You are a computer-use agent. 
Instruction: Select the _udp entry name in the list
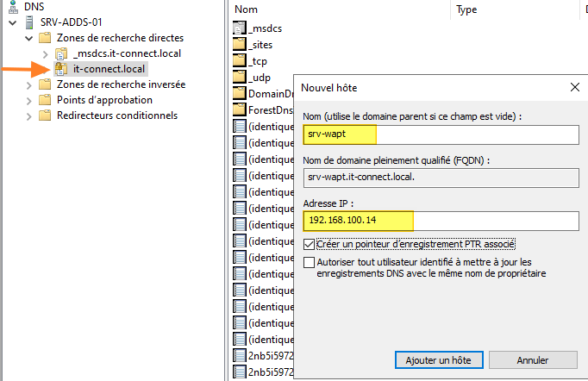pyautogui.click(x=260, y=78)
